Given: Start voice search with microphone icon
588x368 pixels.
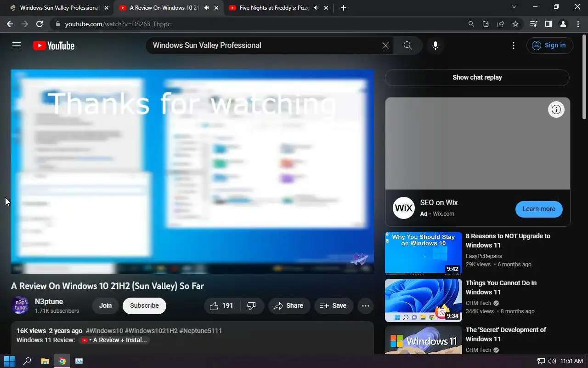Looking at the screenshot, I should [x=435, y=46].
